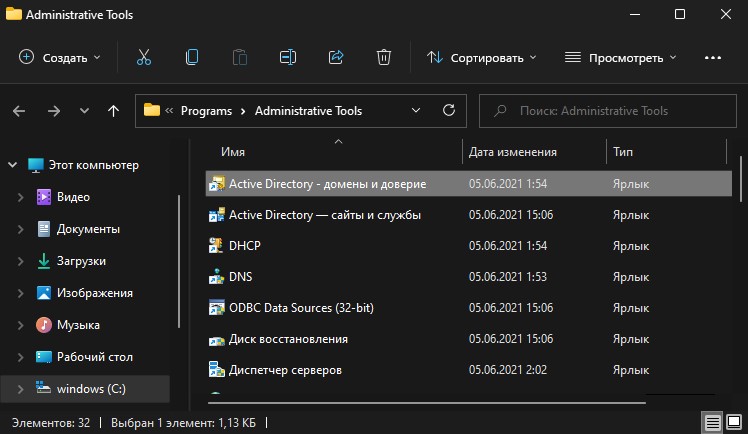The image size is (748, 434).
Task: Expand the Загрузки folder node
Action: tap(21, 261)
